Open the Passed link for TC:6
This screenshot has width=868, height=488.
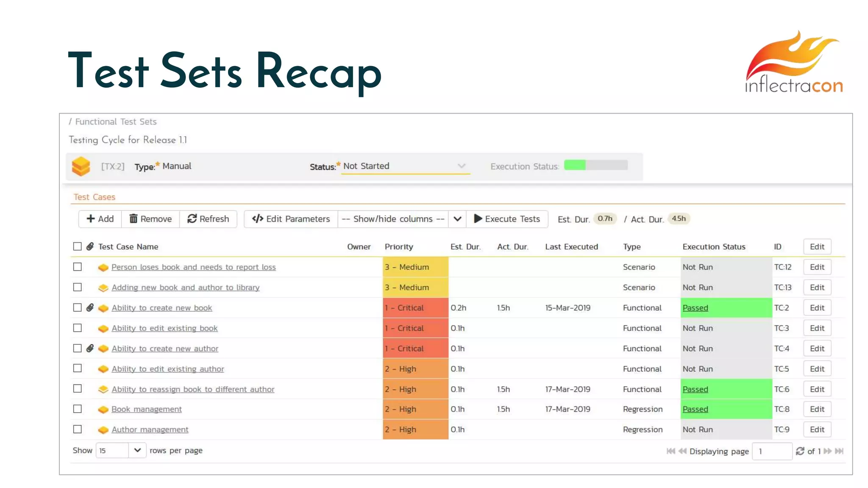click(x=695, y=389)
